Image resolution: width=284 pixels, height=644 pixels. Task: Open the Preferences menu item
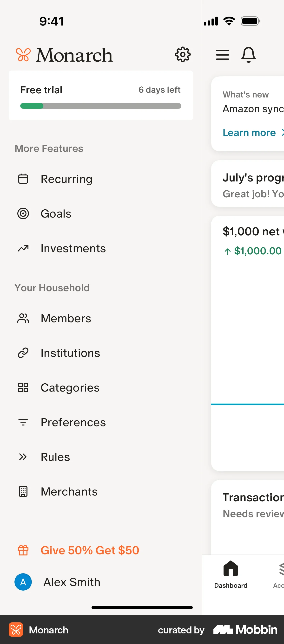[73, 422]
